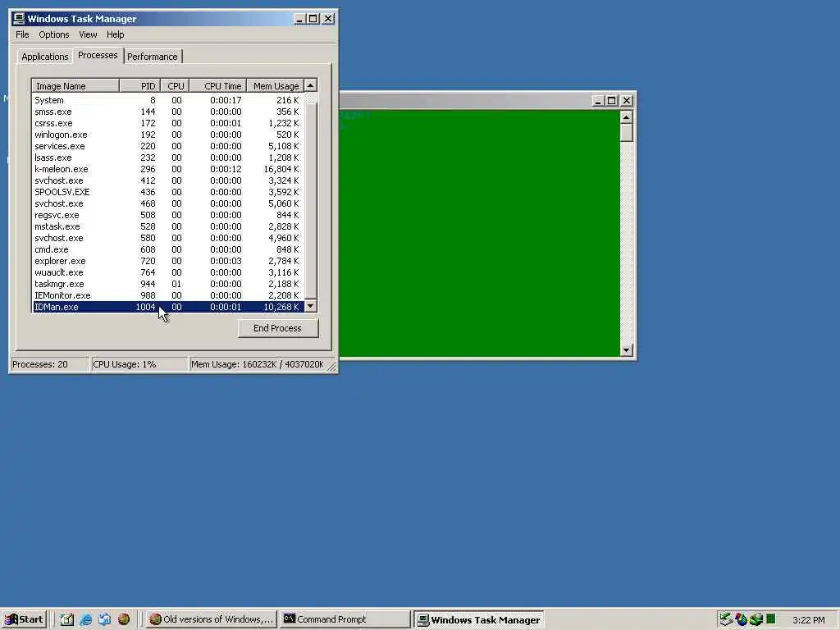Open the File menu in Task Manager

click(22, 34)
